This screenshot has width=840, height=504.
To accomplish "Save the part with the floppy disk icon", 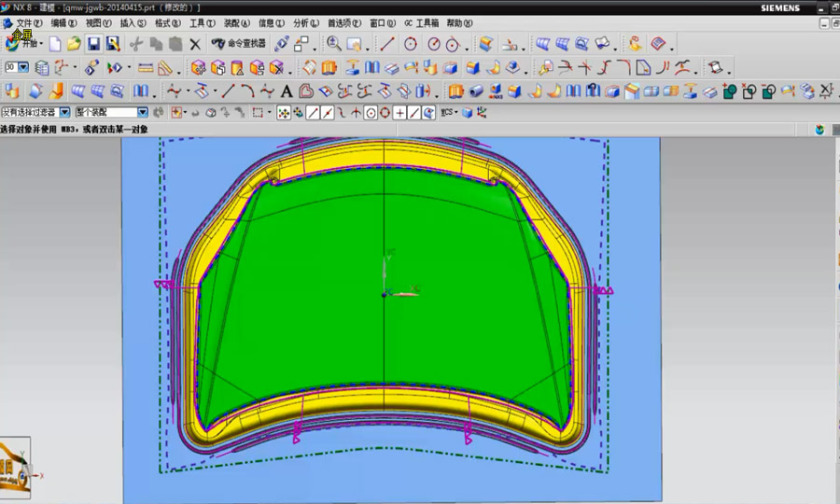I will tap(93, 44).
